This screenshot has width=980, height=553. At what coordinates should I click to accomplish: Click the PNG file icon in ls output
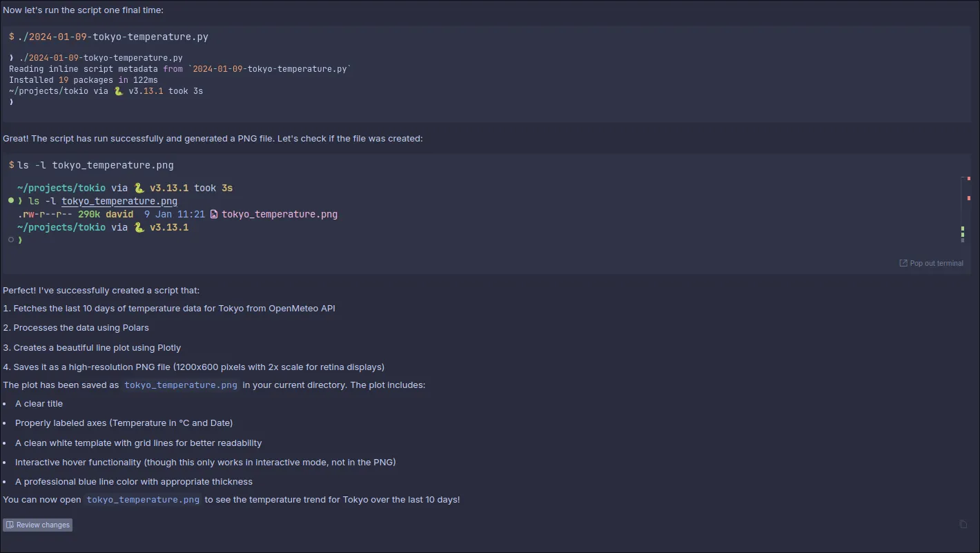click(214, 214)
